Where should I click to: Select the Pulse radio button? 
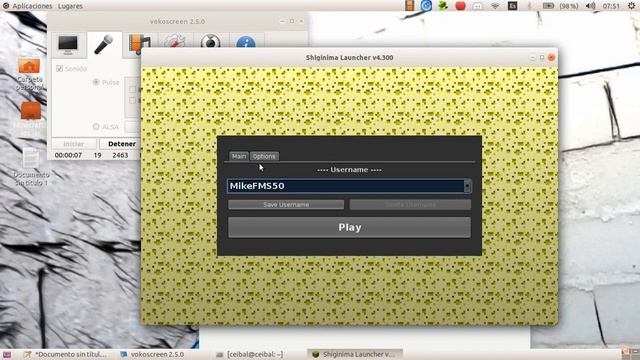[96, 82]
